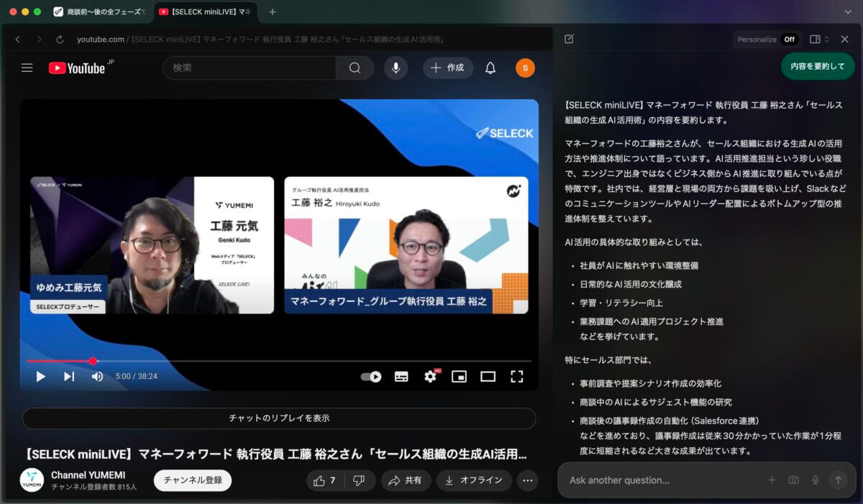This screenshot has width=863, height=504.
Task: Skip to the next video
Action: [69, 376]
